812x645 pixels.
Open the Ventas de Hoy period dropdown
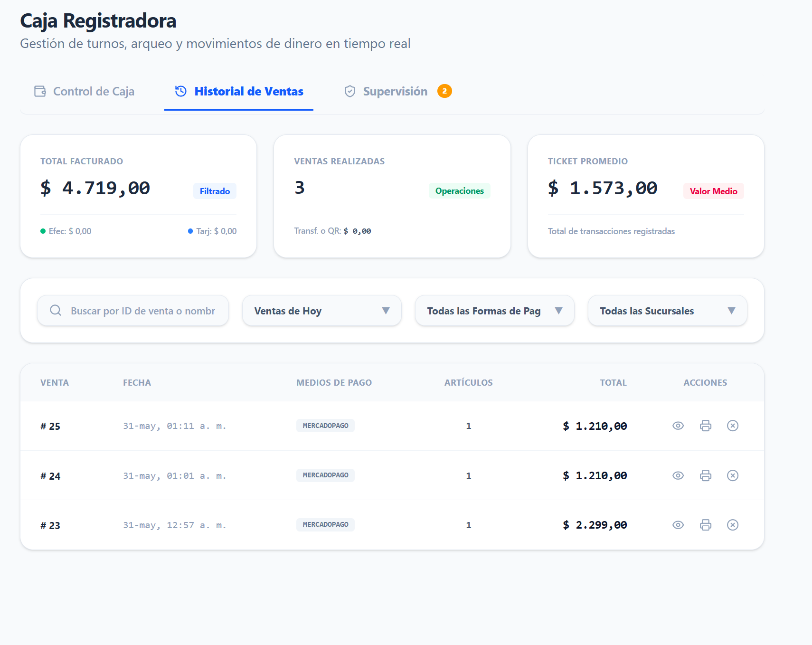(322, 311)
